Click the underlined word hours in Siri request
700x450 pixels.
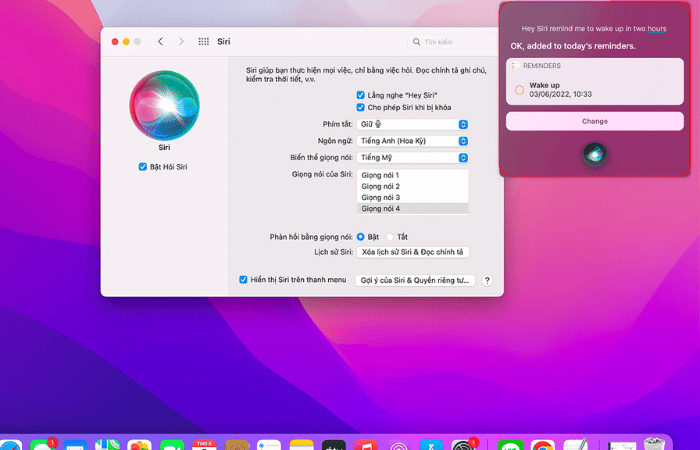click(657, 29)
